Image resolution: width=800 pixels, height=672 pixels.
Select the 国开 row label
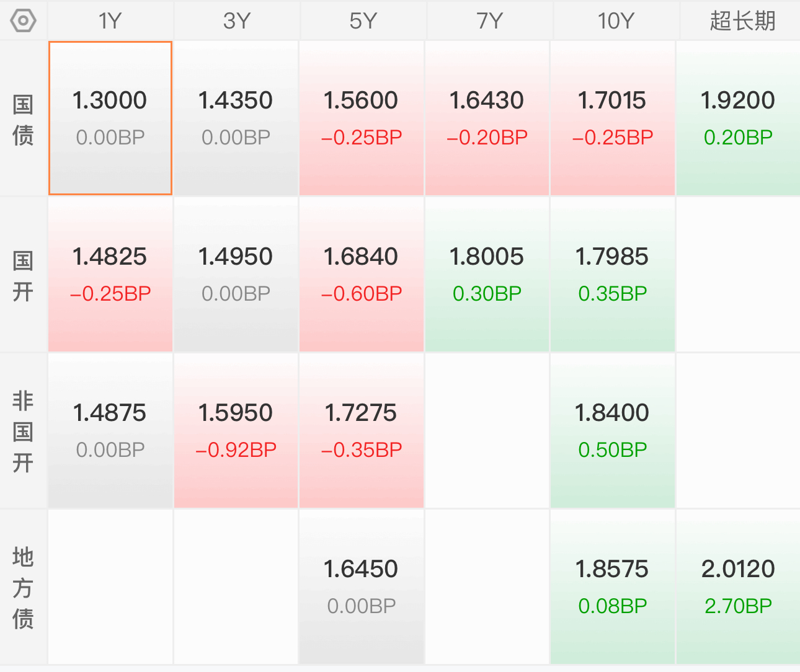(23, 276)
